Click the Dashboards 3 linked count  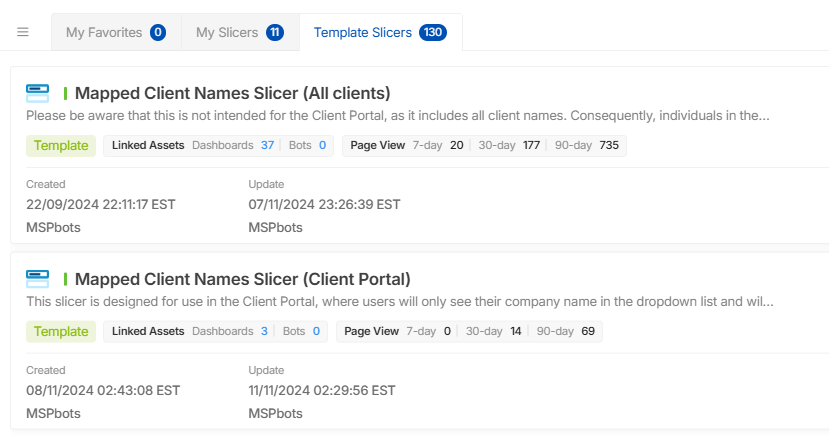click(x=264, y=331)
